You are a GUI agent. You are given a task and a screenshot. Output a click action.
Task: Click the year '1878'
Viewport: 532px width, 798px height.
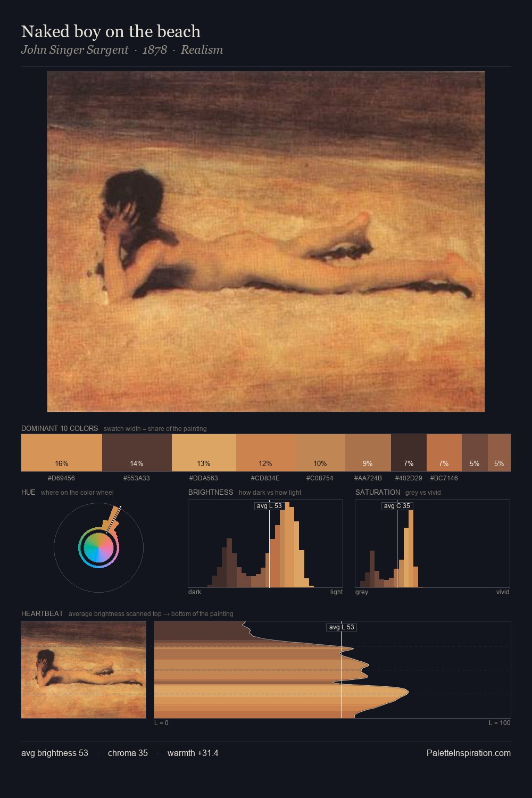(155, 49)
